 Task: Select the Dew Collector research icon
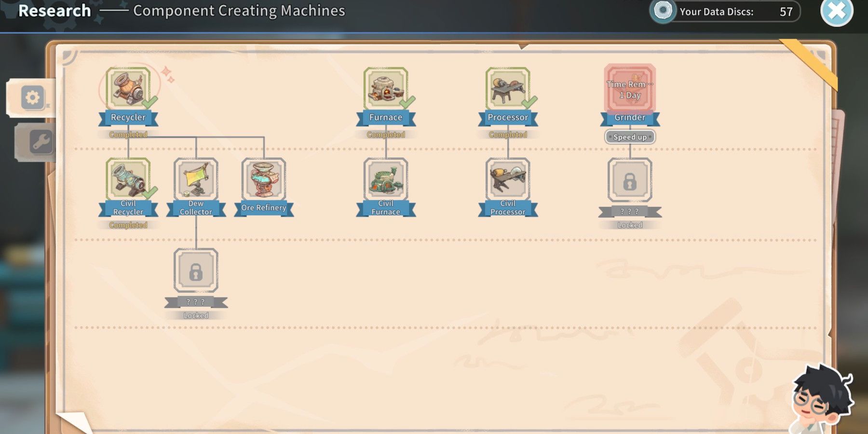[196, 179]
